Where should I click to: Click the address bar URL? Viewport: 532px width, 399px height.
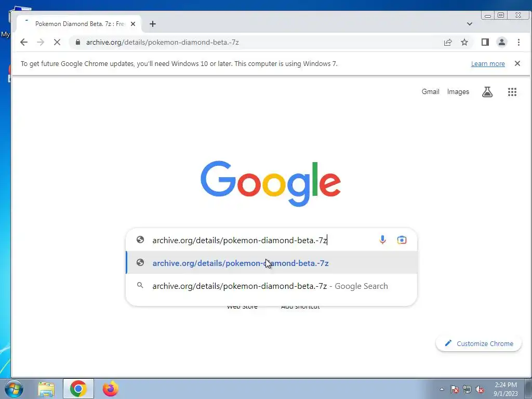tap(162, 43)
